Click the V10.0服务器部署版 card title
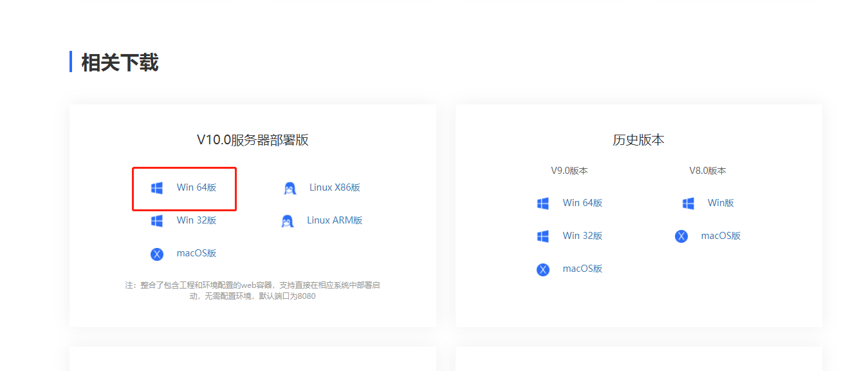This screenshot has height=371, width=868. (253, 140)
